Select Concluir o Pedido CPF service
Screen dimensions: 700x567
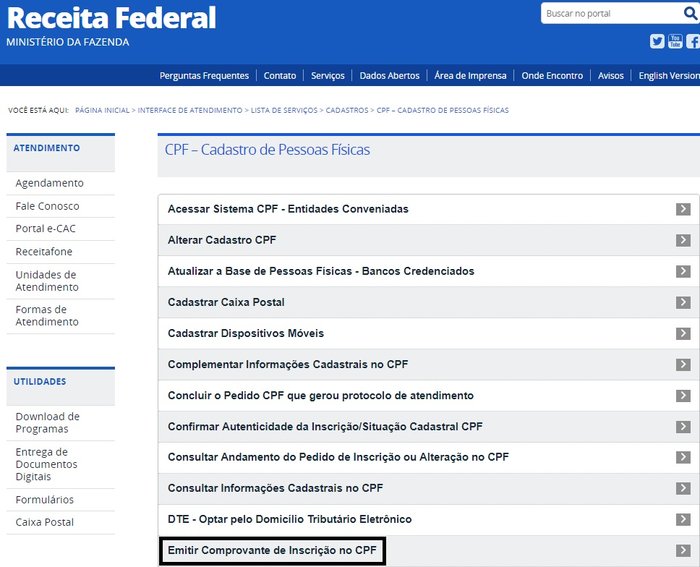(321, 396)
